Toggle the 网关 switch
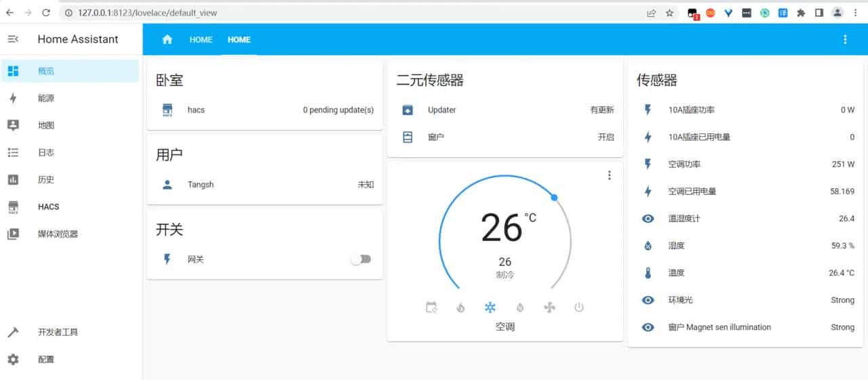The width and height of the screenshot is (868, 380). click(x=361, y=259)
